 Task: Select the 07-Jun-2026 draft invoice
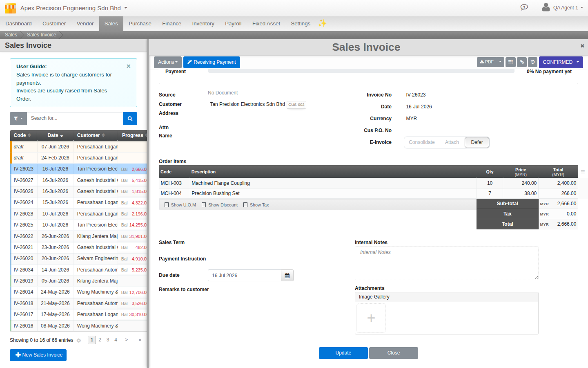tap(78, 147)
